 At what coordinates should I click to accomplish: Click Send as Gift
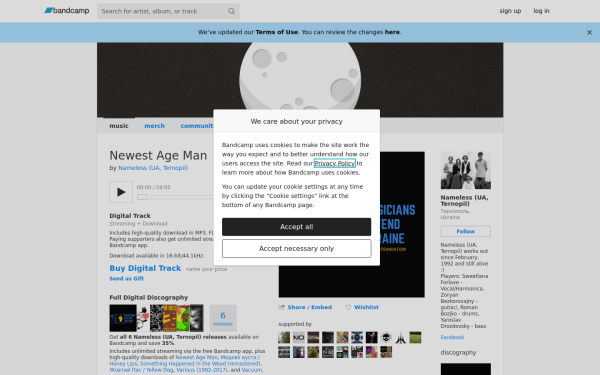(x=127, y=279)
